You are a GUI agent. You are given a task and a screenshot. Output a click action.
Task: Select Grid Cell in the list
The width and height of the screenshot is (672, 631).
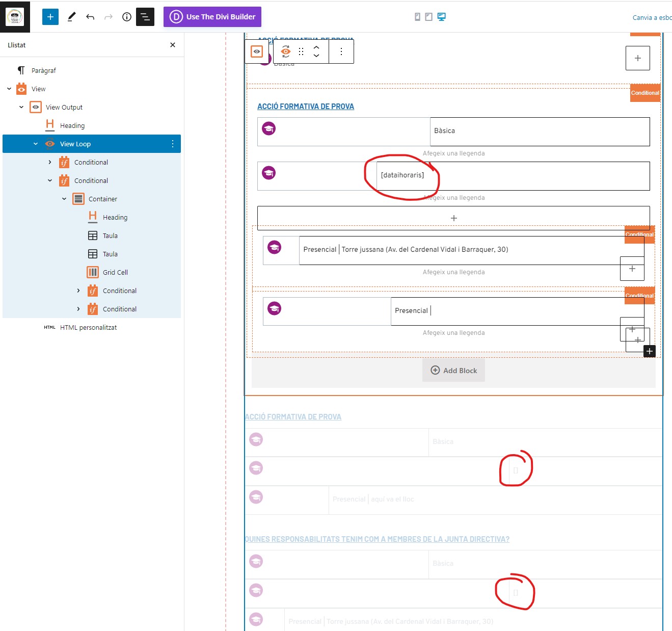click(x=115, y=272)
